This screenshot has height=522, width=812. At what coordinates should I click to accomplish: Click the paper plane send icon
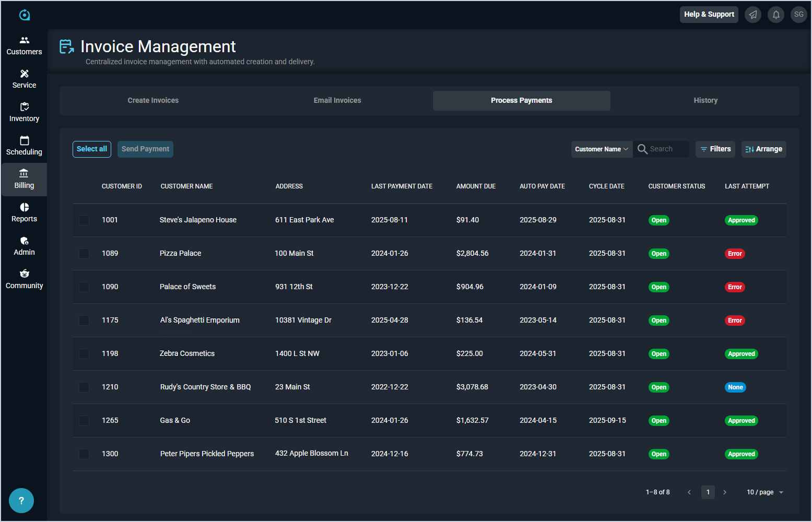tap(753, 15)
